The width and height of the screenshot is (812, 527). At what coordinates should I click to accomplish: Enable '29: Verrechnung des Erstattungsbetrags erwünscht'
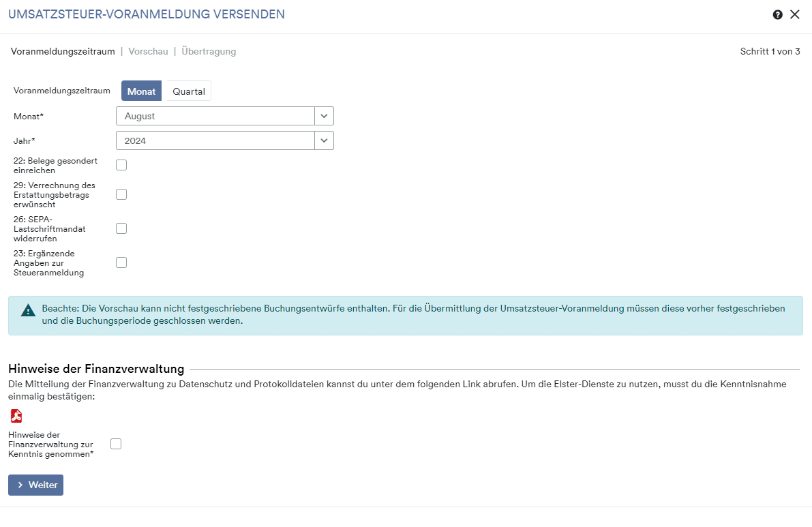121,194
